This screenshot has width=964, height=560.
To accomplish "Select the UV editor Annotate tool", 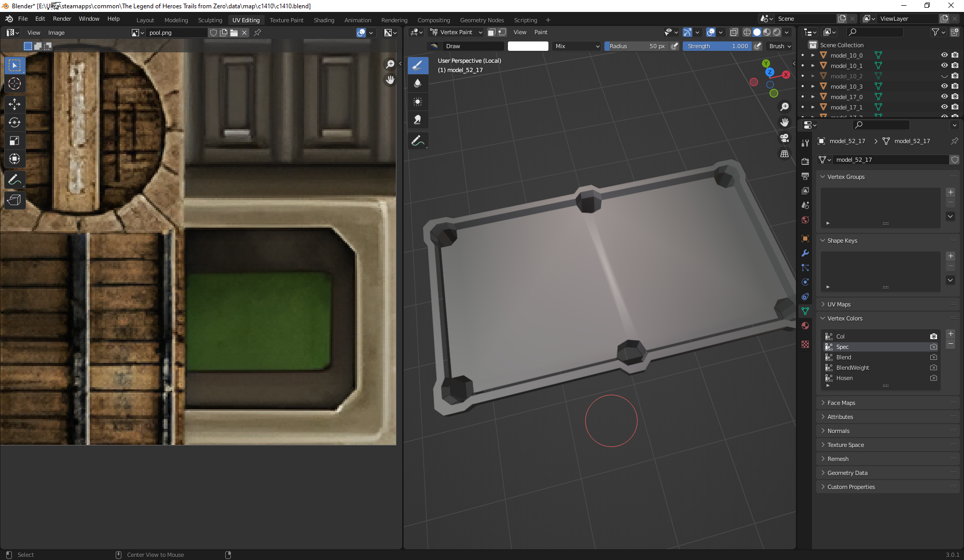I will [15, 179].
